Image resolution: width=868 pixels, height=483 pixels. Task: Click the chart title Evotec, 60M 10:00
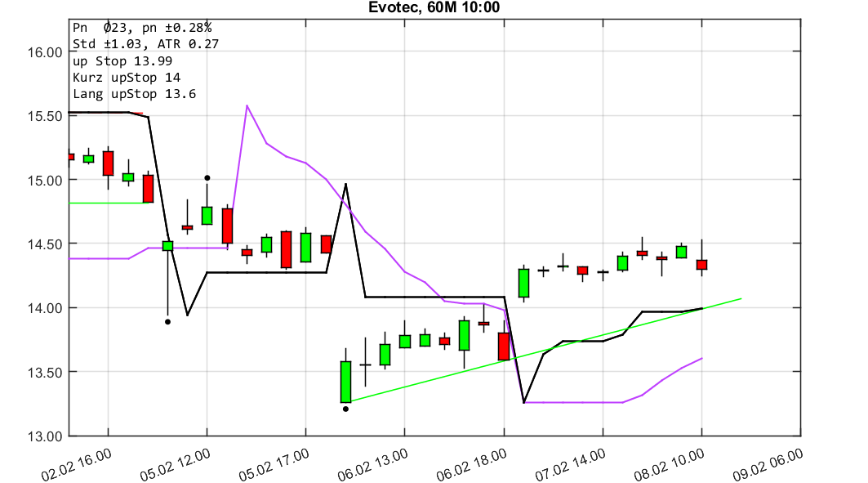(434, 7)
